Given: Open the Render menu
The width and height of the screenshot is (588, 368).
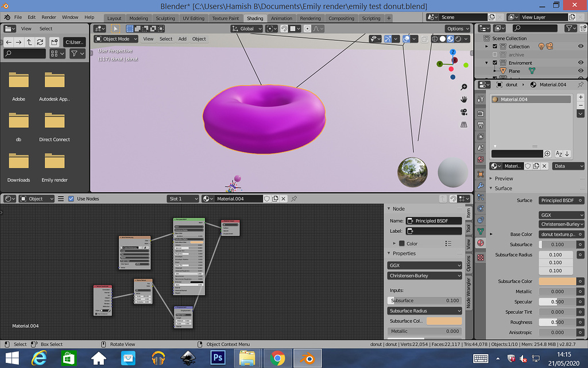Looking at the screenshot, I should [48, 17].
